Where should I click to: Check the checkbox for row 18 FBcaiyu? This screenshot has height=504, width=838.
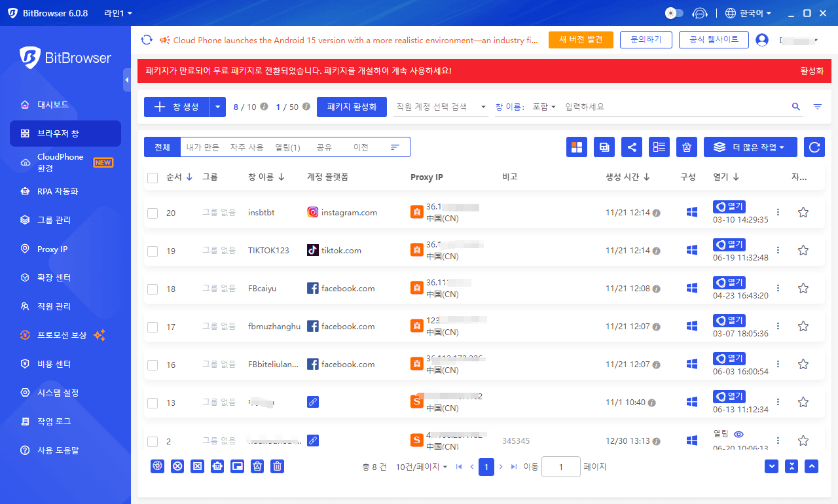tap(153, 289)
